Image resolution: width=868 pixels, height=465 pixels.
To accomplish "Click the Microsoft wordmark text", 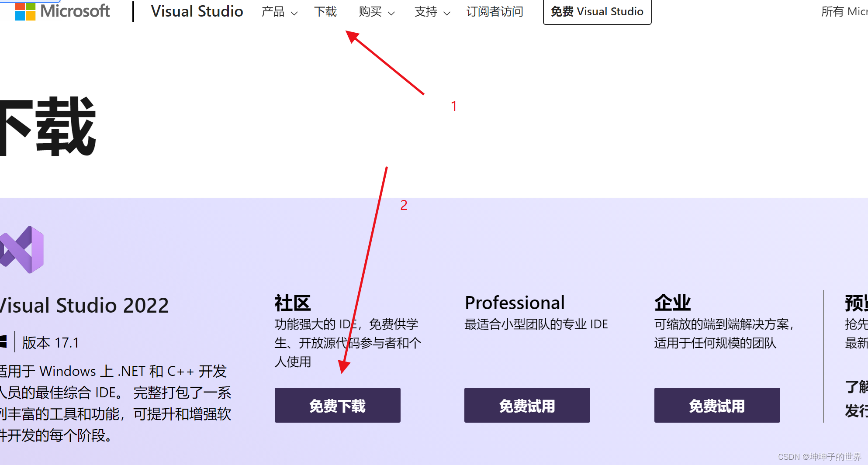I will click(x=75, y=11).
